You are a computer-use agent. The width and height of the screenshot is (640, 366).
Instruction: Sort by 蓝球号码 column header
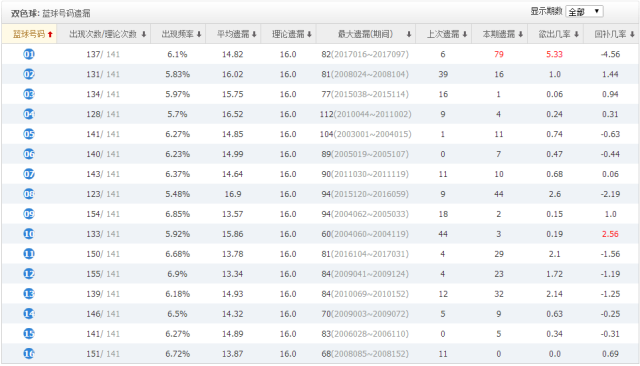pyautogui.click(x=29, y=34)
